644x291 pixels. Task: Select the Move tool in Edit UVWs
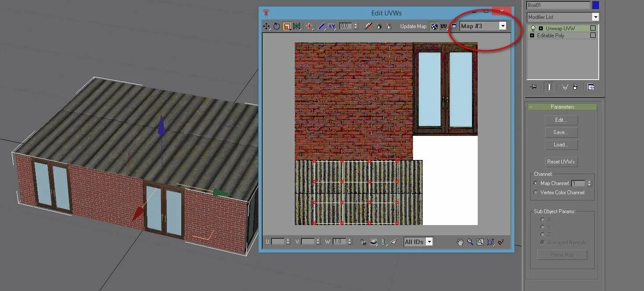(267, 26)
